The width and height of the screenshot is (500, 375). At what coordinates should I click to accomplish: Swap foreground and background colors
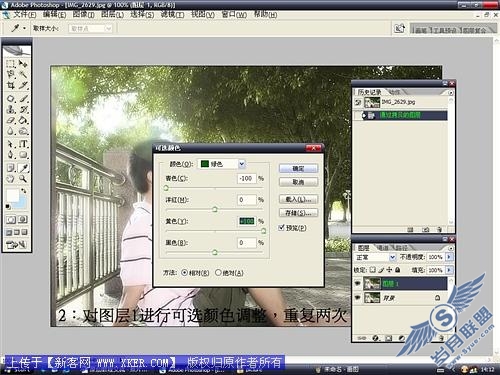pos(24,191)
